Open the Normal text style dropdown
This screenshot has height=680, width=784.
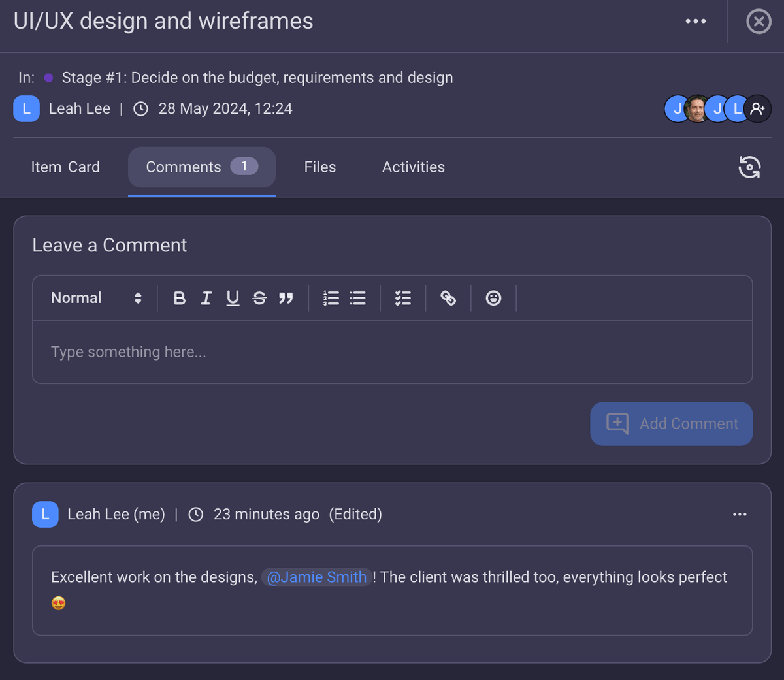click(x=95, y=298)
